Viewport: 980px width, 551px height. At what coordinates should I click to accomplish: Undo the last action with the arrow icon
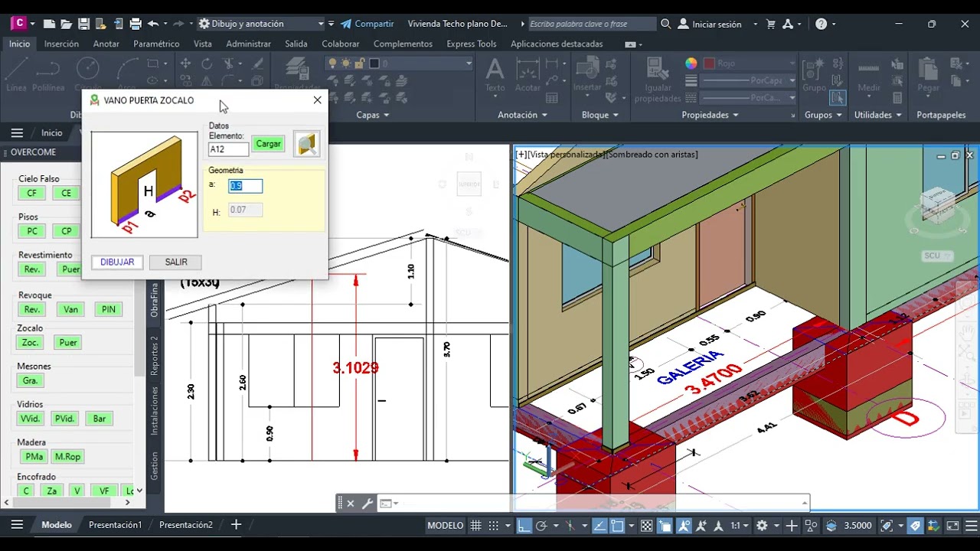[x=152, y=24]
